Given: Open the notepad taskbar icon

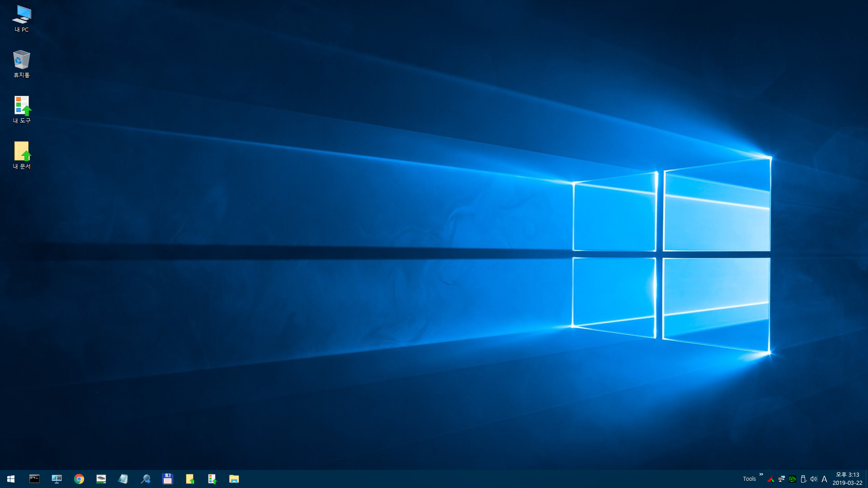Looking at the screenshot, I should click(123, 479).
